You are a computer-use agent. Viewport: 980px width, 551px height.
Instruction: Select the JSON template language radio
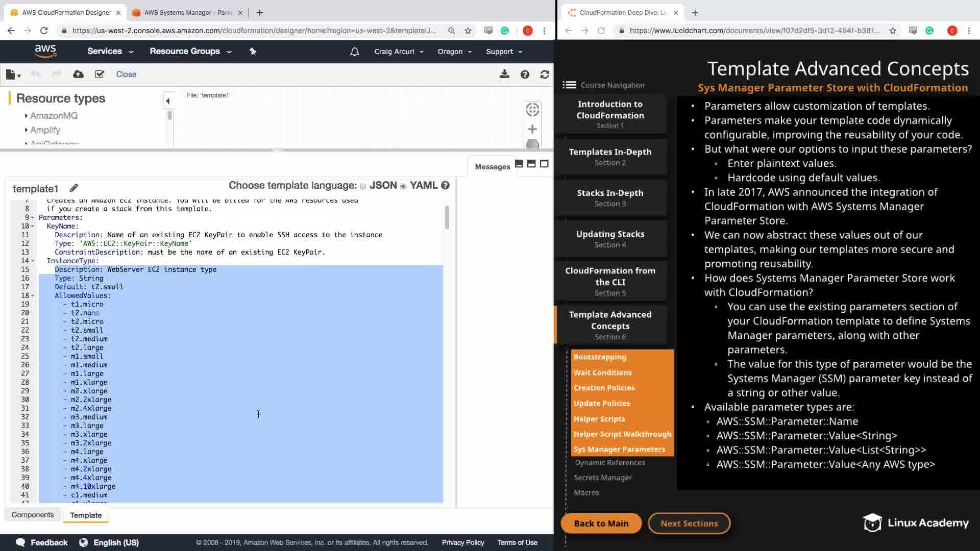coord(363,186)
